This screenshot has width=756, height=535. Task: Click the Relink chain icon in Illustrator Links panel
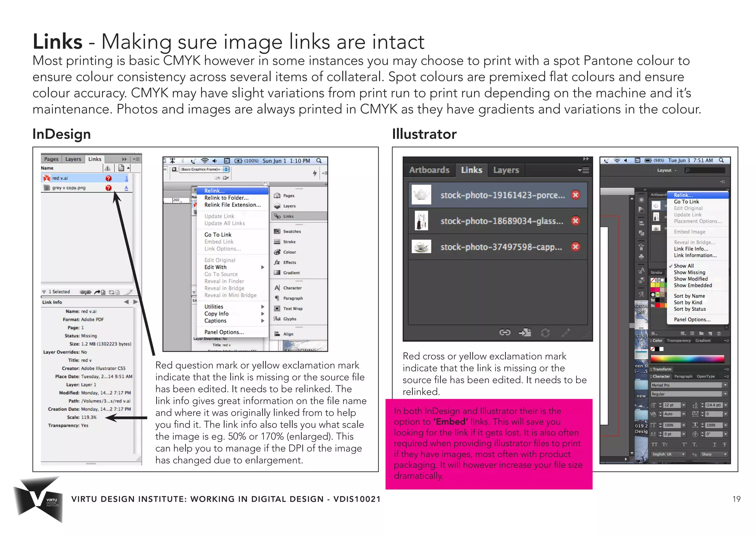pos(505,333)
